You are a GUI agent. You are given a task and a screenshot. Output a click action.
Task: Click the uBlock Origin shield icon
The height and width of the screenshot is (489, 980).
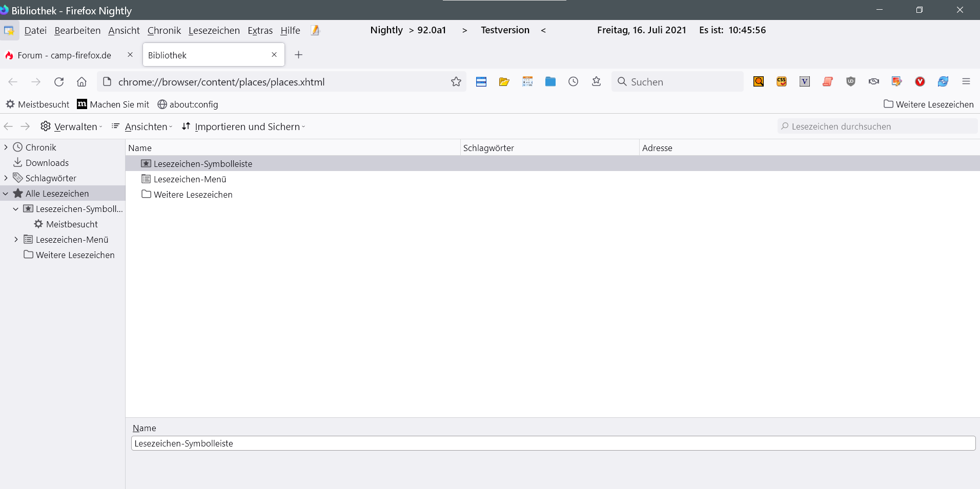point(850,82)
